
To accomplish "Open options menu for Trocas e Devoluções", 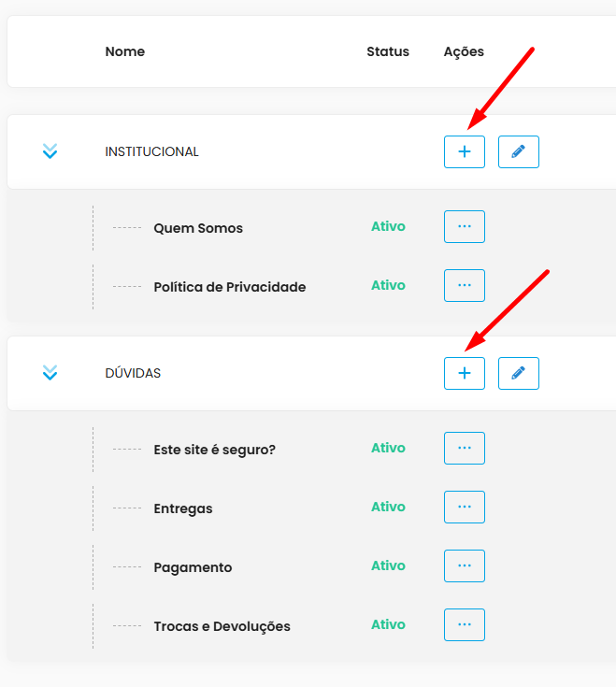I will 464,624.
